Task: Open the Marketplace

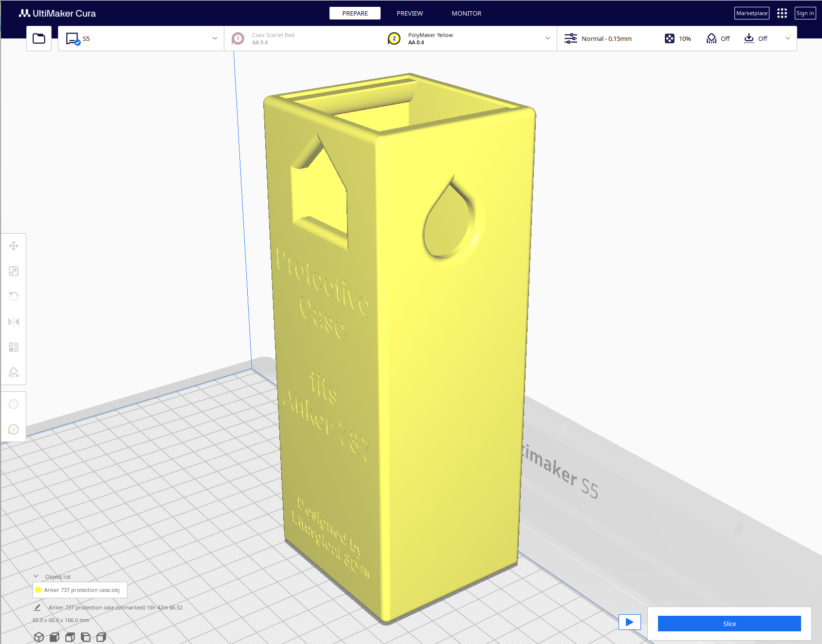Action: point(751,13)
